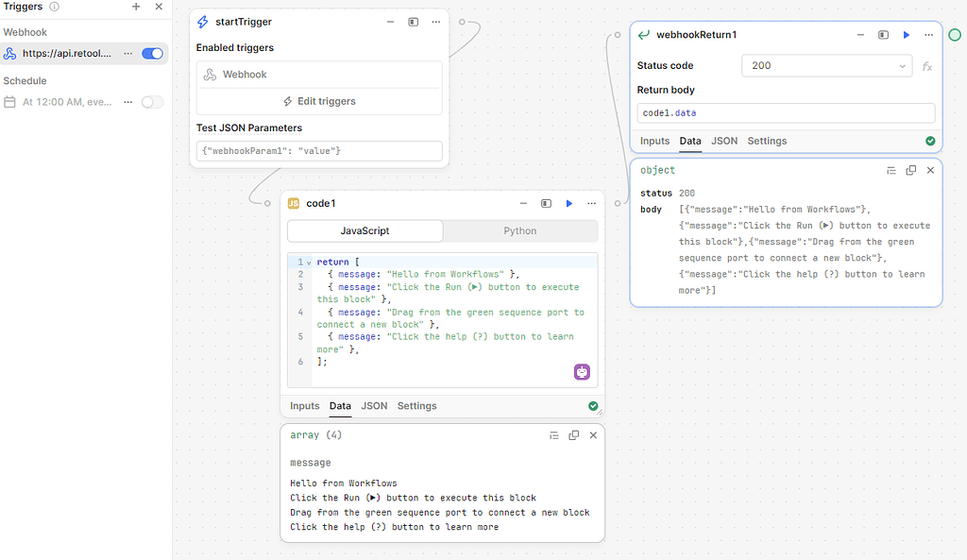The width and height of the screenshot is (967, 560).
Task: Click the 'message' column header
Action: point(310,463)
